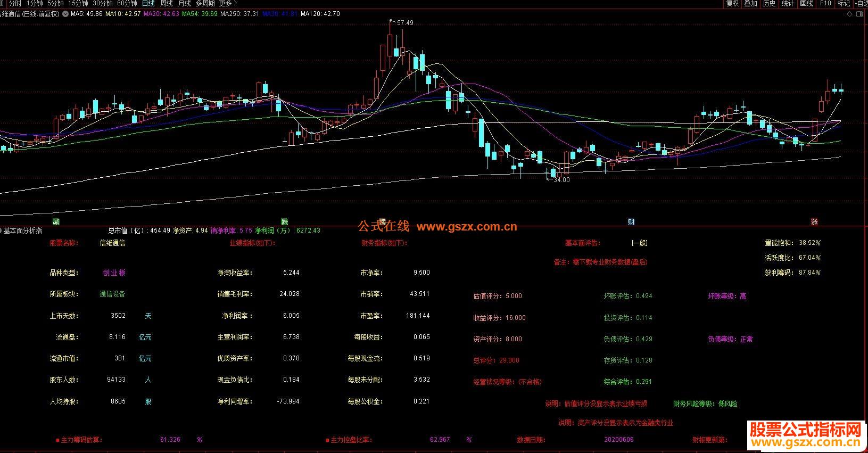Click the 估值评分: 5.000 entry
The image size is (868, 453).
[498, 296]
